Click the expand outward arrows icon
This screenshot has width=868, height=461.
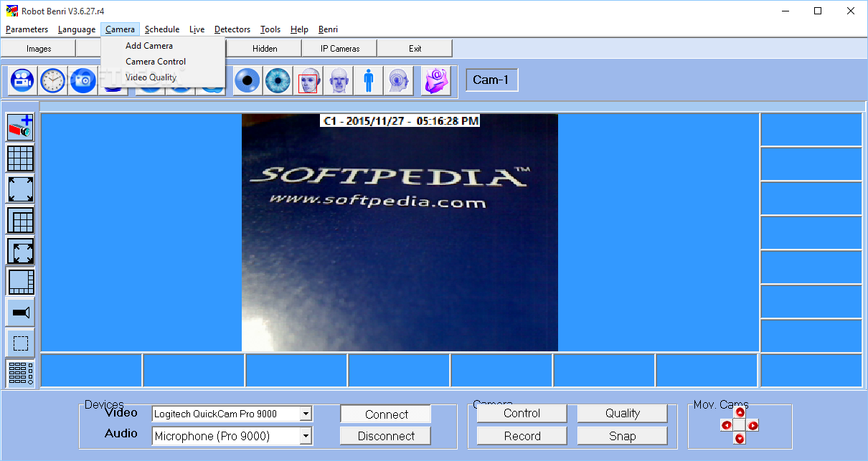21,189
